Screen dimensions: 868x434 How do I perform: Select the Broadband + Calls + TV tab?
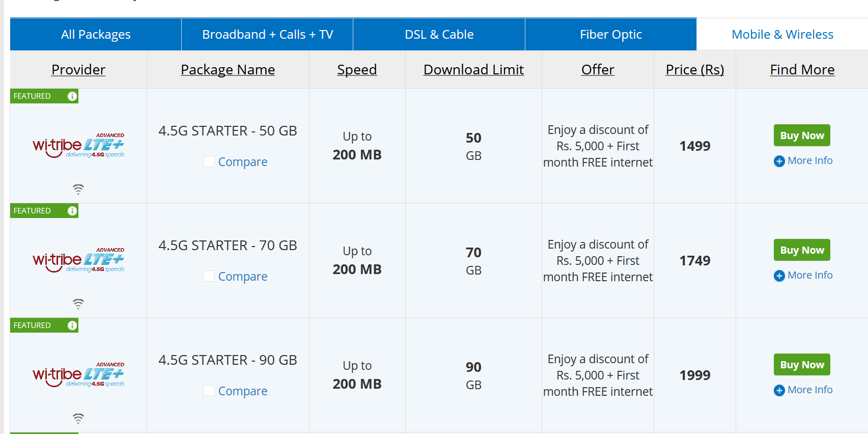pos(267,34)
